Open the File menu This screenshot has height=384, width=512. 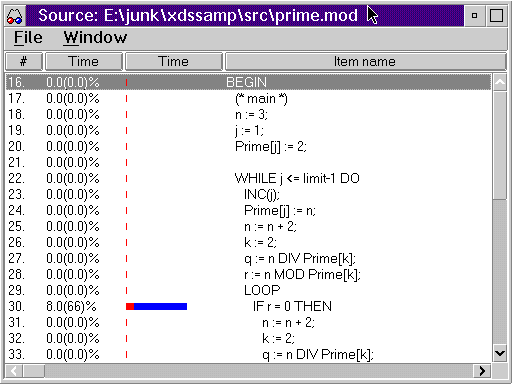point(28,37)
